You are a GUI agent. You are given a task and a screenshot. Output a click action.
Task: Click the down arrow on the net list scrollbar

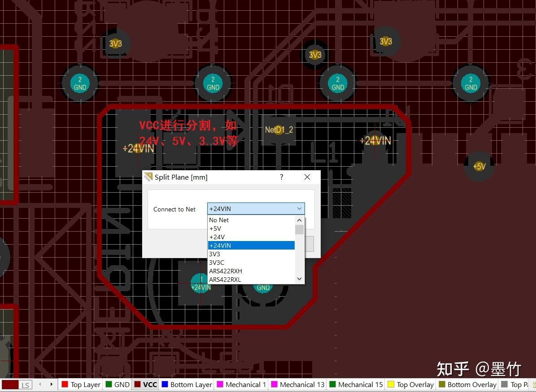(300, 279)
